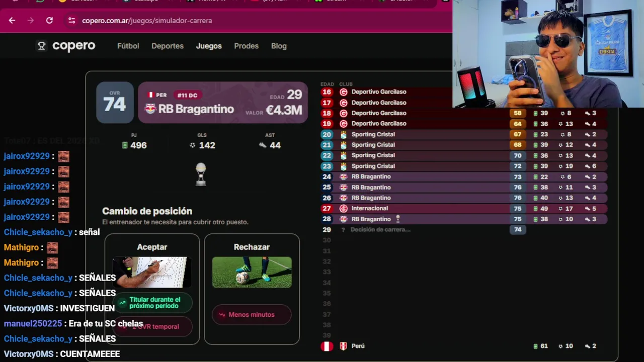The image size is (644, 362).
Task: Click the football pitch image under Rechazar
Action: (x=252, y=273)
